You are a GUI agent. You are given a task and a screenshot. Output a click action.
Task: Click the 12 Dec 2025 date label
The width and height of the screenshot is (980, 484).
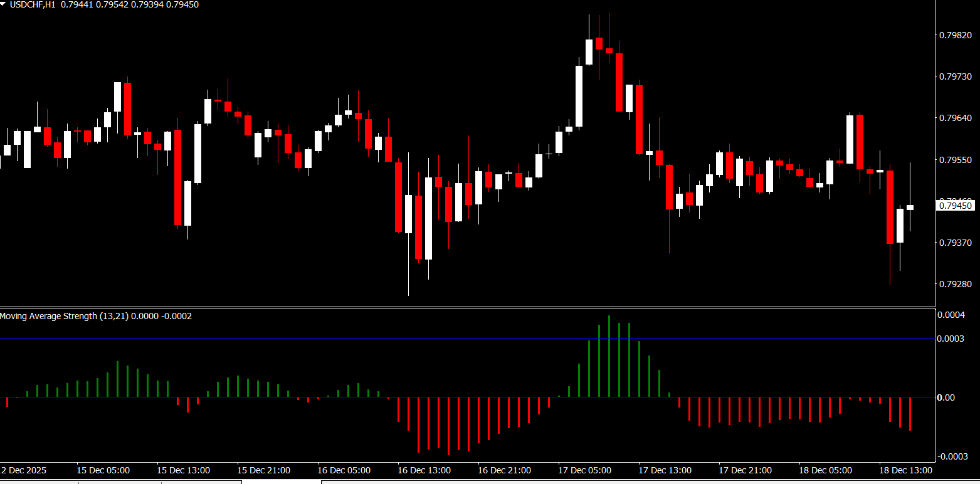(23, 470)
